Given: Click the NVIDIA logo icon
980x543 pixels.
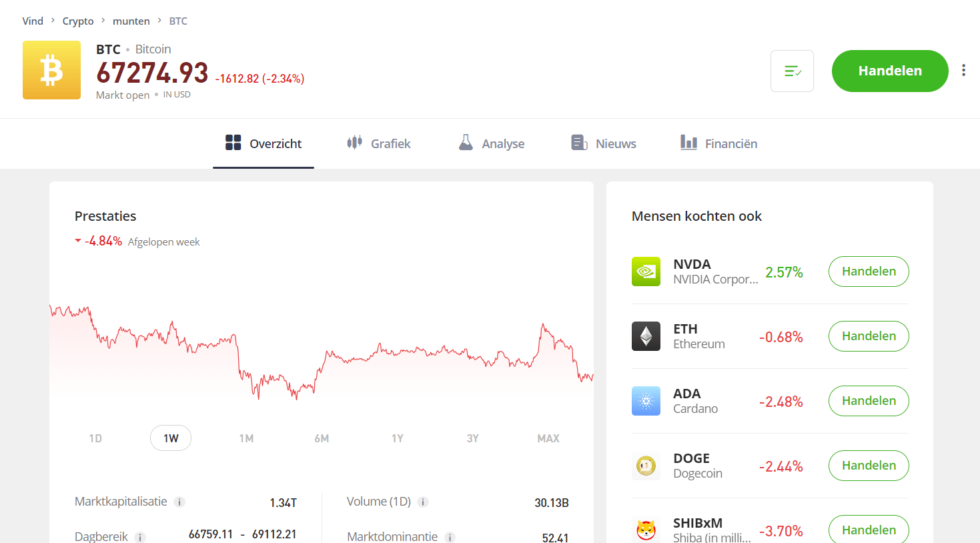Looking at the screenshot, I should 646,271.
